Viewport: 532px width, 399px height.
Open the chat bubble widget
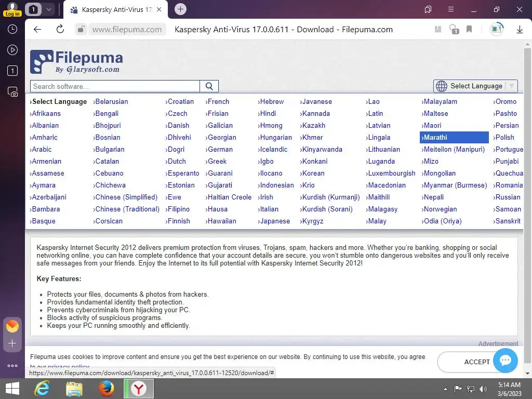505,360
